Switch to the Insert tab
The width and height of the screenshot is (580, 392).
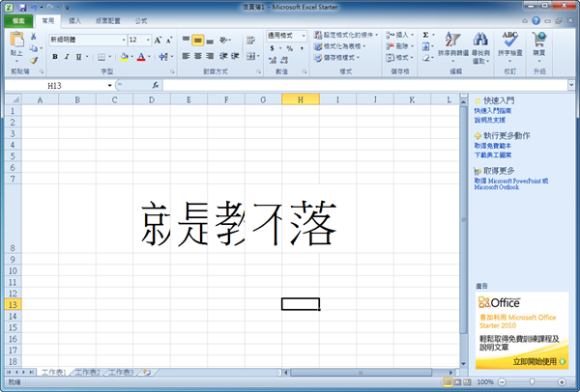coord(74,21)
